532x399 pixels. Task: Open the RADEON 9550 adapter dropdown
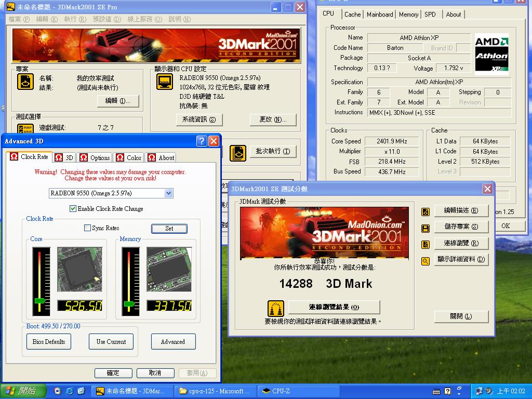(168, 193)
